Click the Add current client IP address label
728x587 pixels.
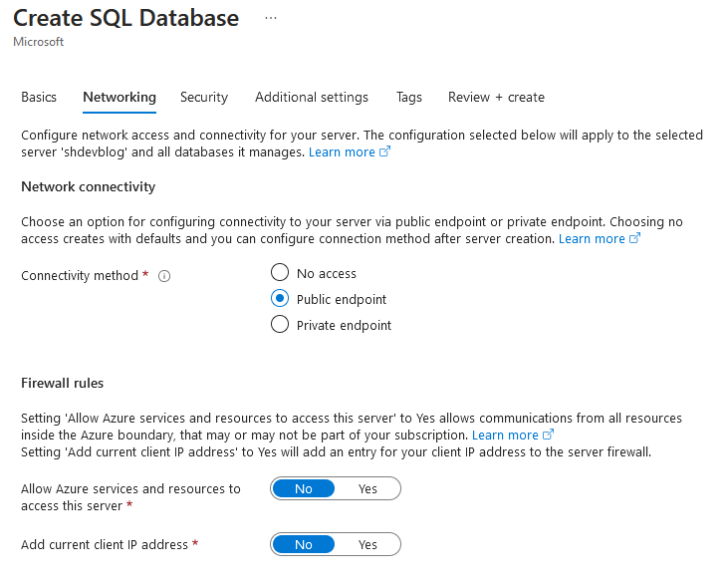point(105,544)
